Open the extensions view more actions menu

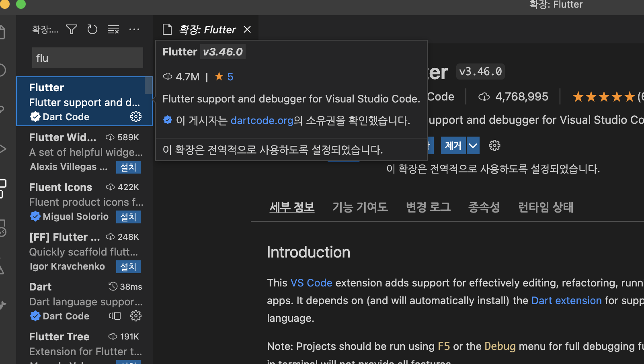(x=134, y=29)
